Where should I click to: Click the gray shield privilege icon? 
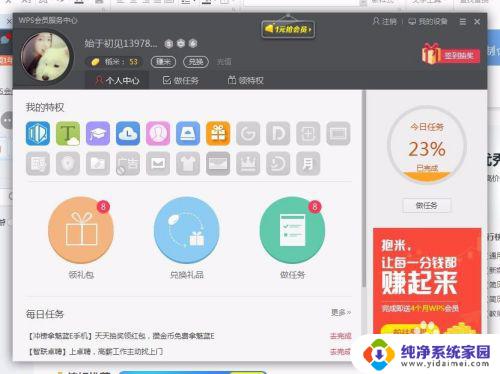[68, 163]
